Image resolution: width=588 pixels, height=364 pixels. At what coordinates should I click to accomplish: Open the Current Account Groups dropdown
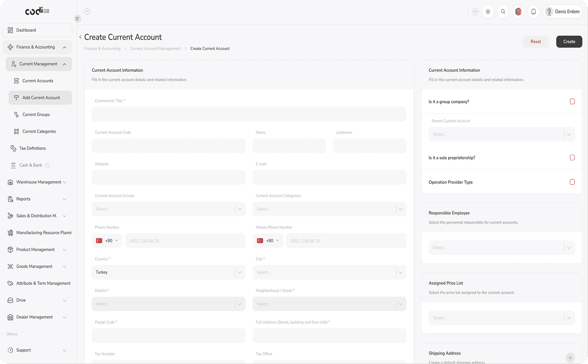[169, 209]
